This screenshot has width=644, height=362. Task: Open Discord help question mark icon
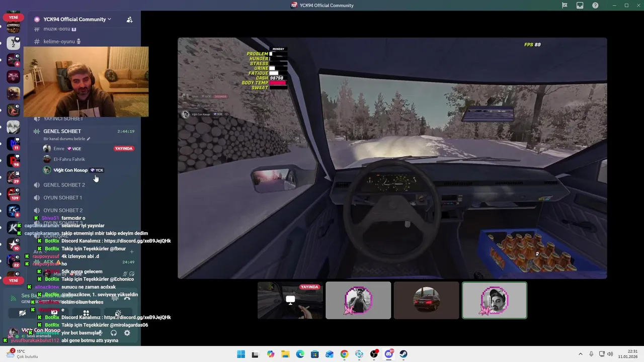click(595, 6)
